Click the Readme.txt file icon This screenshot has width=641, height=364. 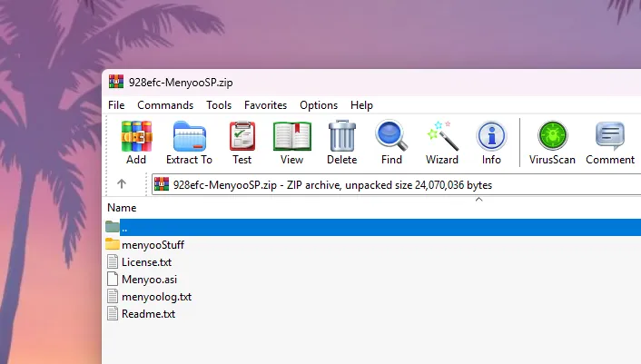click(113, 314)
